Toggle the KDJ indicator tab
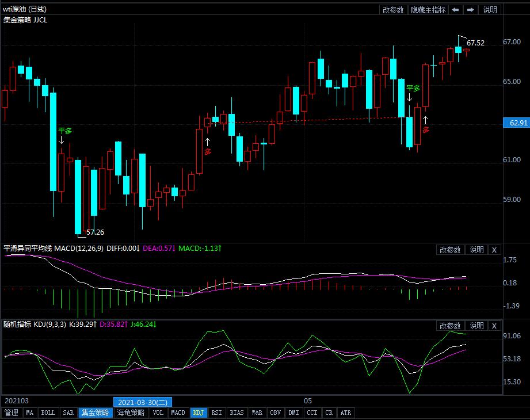The height and width of the screenshot is (420, 530). 198,413
